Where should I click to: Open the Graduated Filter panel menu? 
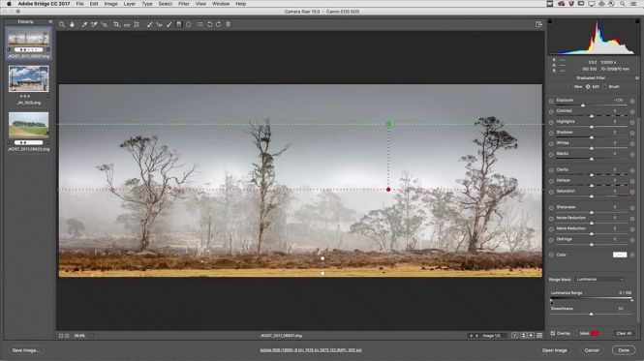[637, 78]
